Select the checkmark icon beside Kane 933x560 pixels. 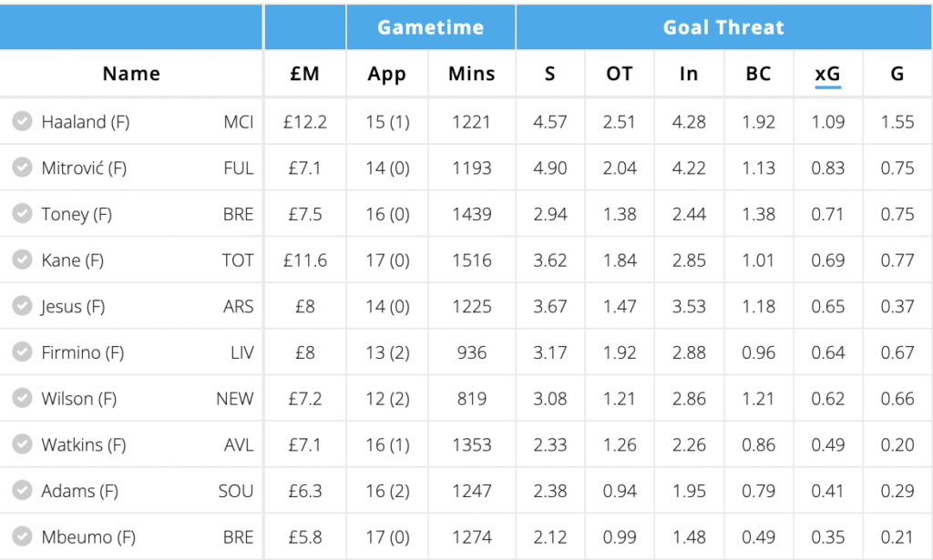tap(22, 260)
